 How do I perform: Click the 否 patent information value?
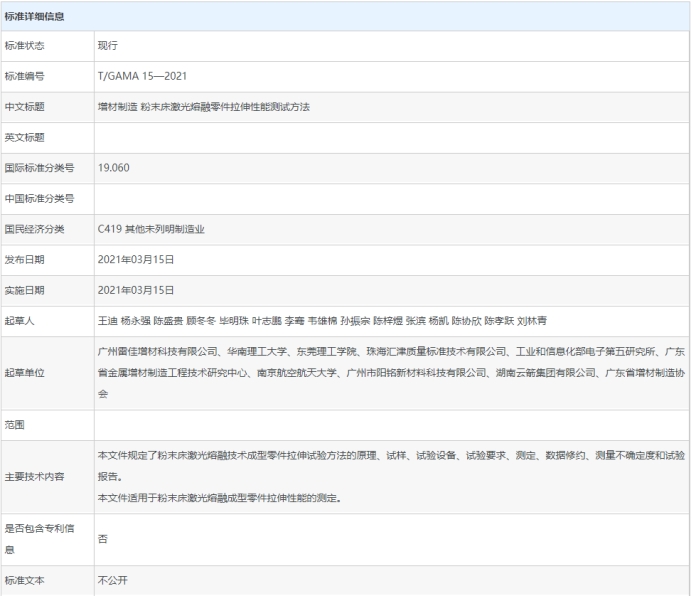[x=103, y=538]
